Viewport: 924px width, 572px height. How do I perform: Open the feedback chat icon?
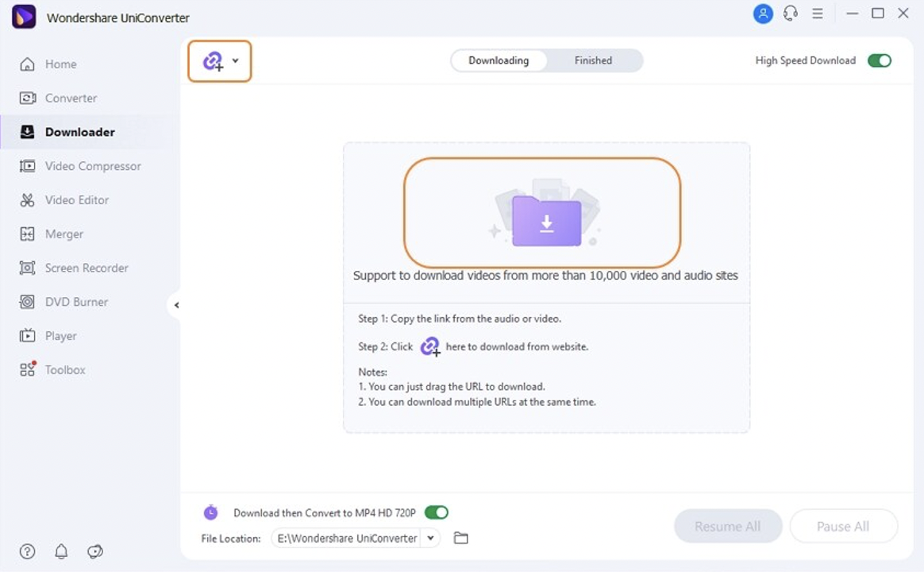[95, 551]
